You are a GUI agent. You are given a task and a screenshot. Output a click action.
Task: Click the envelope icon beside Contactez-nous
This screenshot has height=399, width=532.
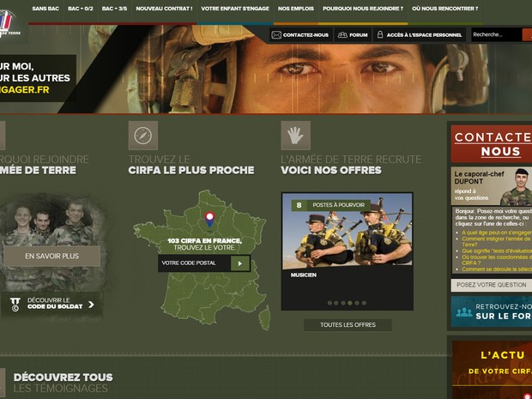point(276,35)
